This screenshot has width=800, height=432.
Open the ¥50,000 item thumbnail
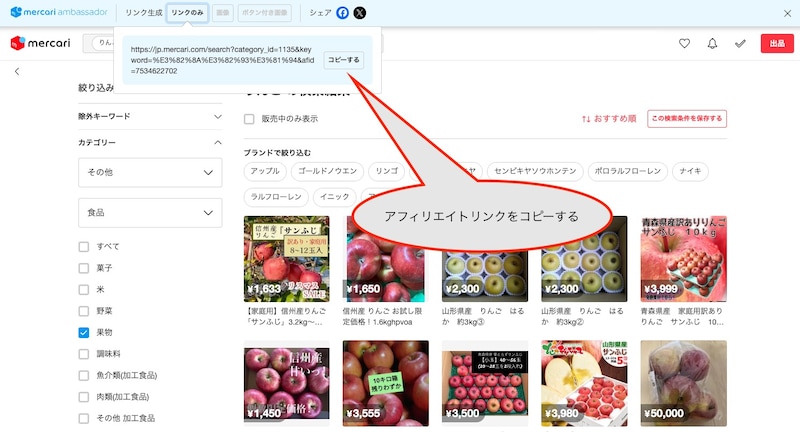pyautogui.click(x=684, y=383)
